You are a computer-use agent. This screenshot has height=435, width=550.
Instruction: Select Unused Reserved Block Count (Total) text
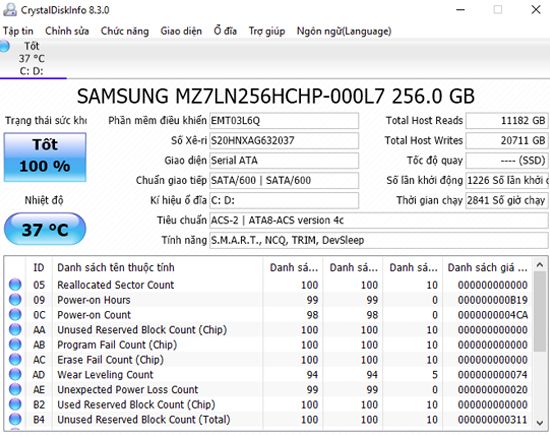pos(143,420)
